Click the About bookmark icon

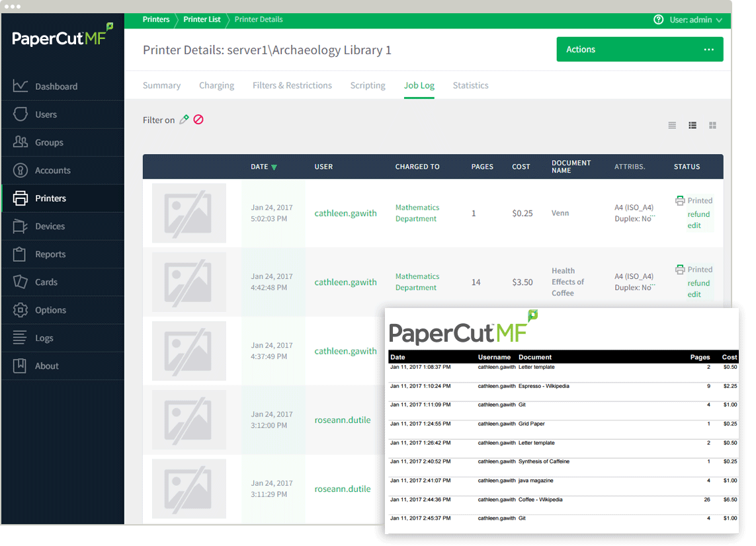tap(20, 366)
